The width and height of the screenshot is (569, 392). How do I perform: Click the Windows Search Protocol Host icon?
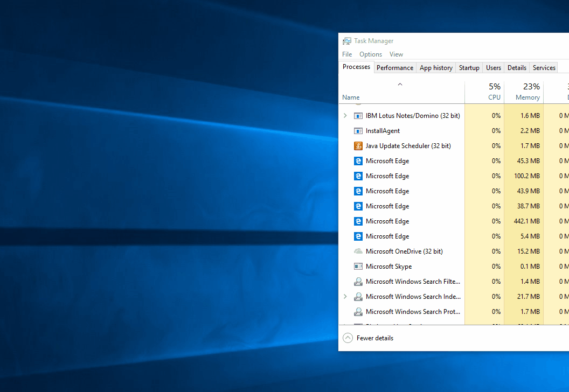coord(358,312)
